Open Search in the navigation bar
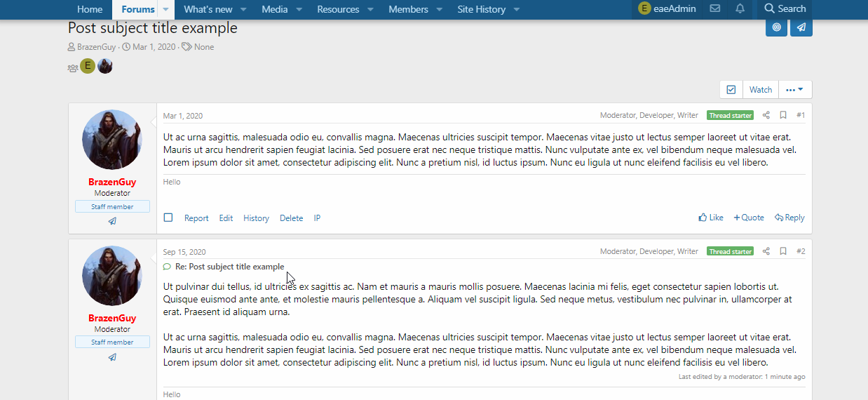This screenshot has width=868, height=400. 785,9
